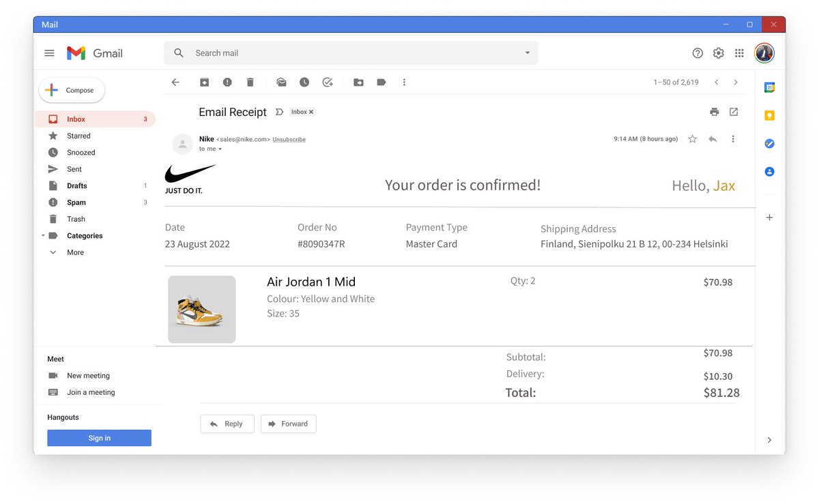This screenshot has width=819, height=504.
Task: Click the Unsubscribe link
Action: pyautogui.click(x=289, y=139)
